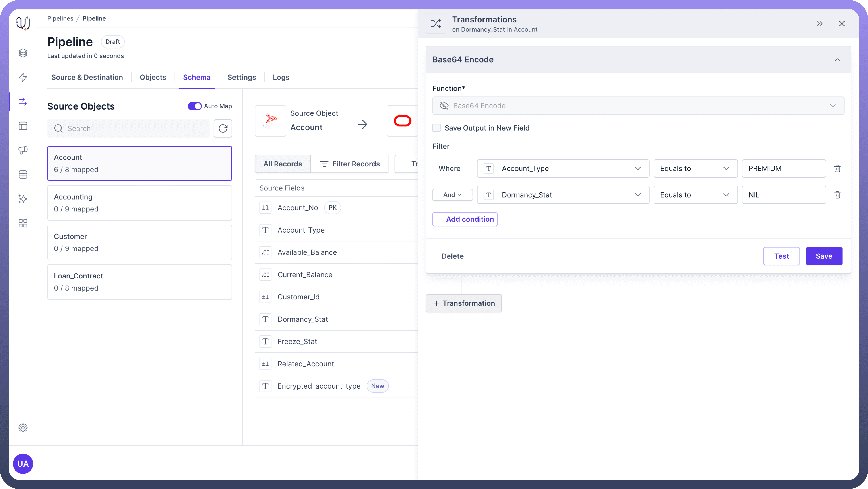Image resolution: width=868 pixels, height=489 pixels.
Task: Click the Test button
Action: (781, 256)
